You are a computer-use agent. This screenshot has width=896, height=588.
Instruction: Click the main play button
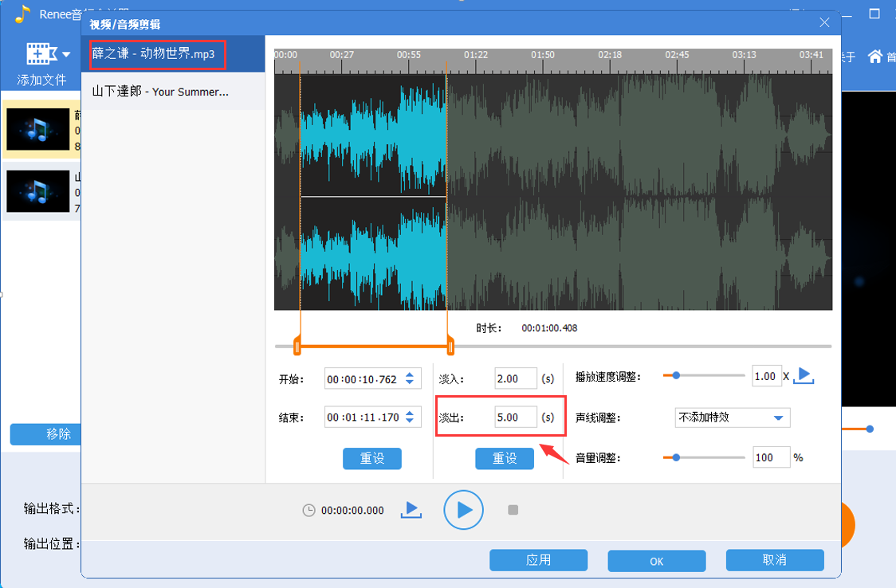click(463, 510)
